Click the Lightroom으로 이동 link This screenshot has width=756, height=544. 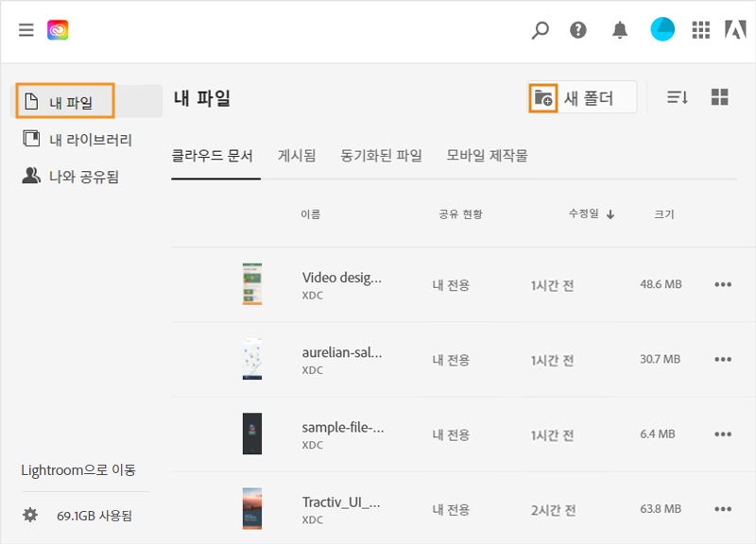coord(78,469)
